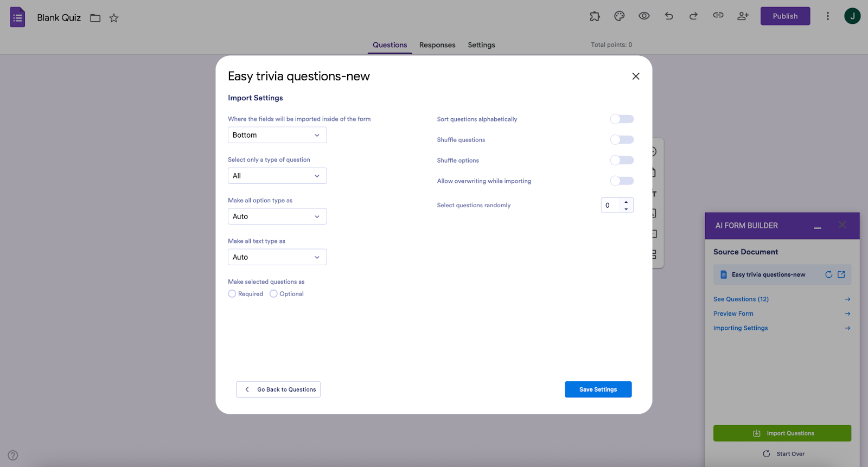Redo the last action
Viewport: 868px width, 467px height.
tap(693, 16)
